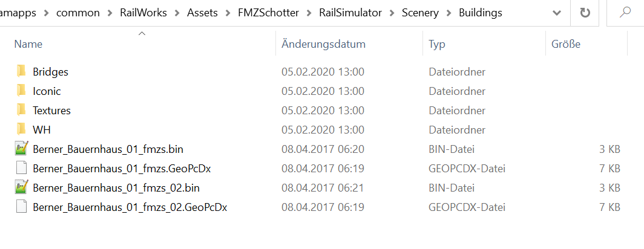This screenshot has width=644, height=249.
Task: Click the Textures folder icon
Action: pos(21,110)
